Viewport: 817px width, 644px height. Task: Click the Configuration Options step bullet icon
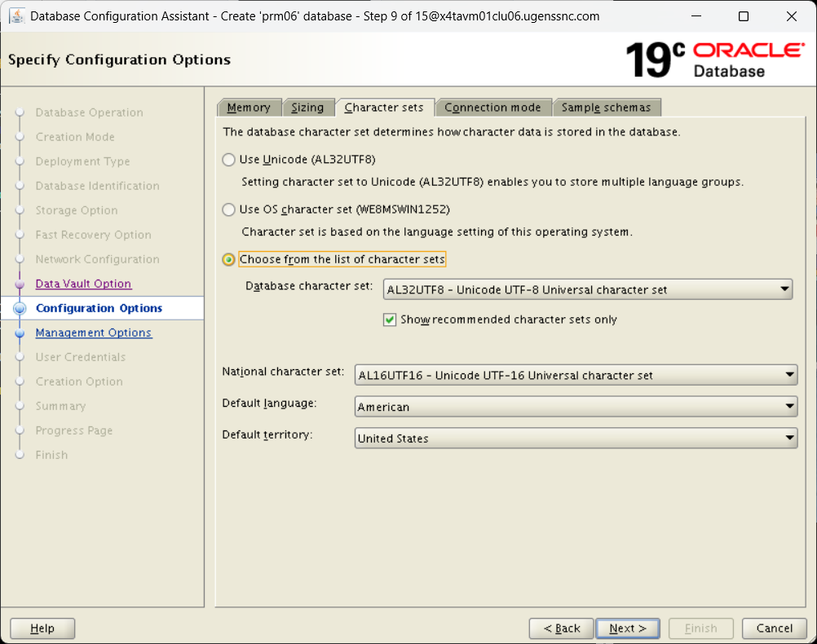point(20,308)
